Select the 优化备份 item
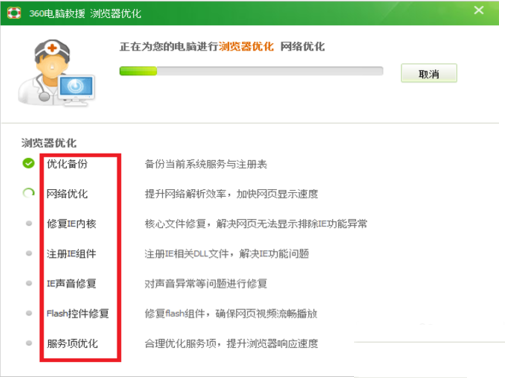 tap(67, 164)
